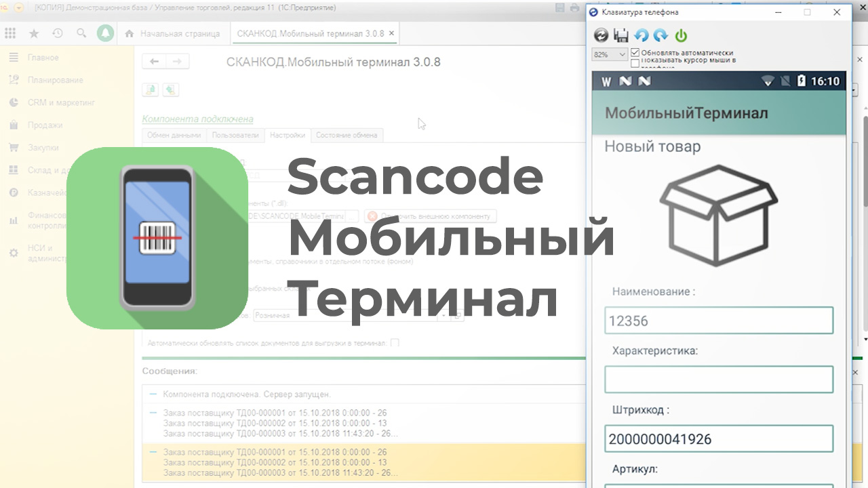
Task: Open the Пользователи tab
Action: tap(235, 135)
